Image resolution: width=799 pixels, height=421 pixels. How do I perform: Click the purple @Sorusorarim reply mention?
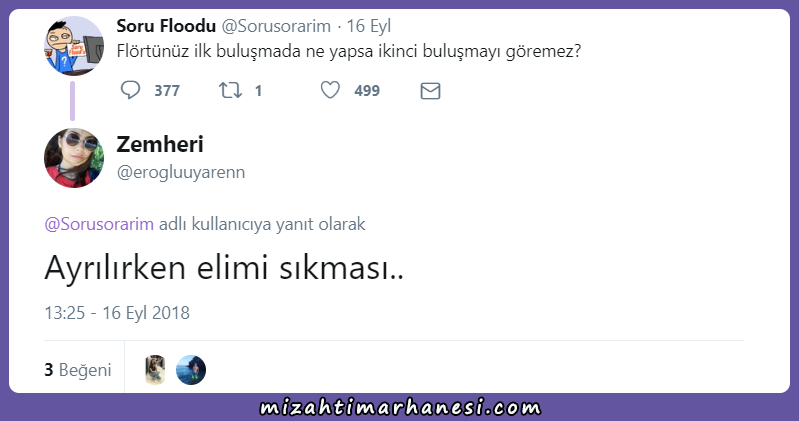99,224
